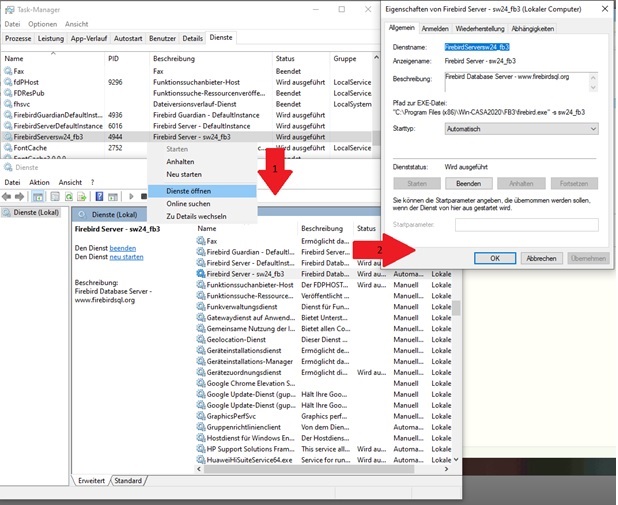
Task: Click the Export list toolbar icon
Action: [82, 196]
